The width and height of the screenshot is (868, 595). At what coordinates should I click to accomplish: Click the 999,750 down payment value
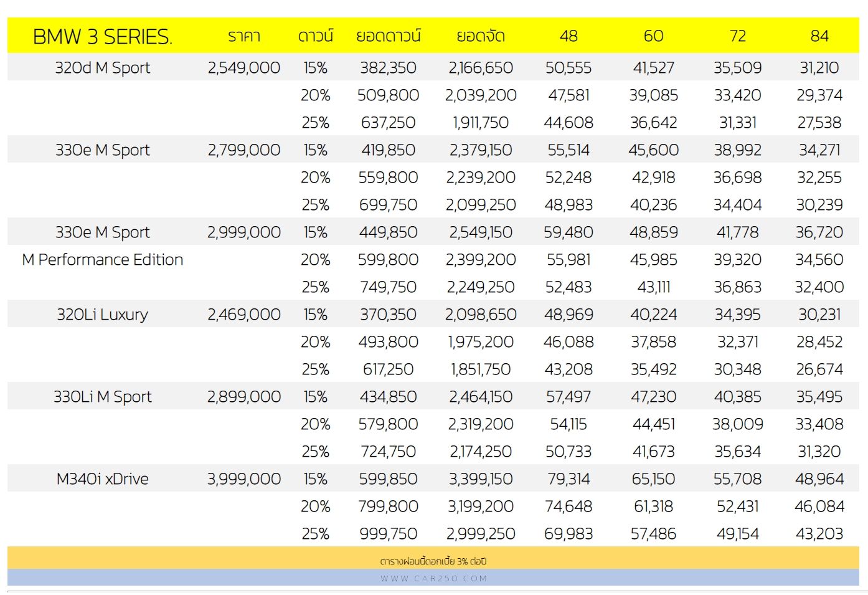[x=388, y=534]
